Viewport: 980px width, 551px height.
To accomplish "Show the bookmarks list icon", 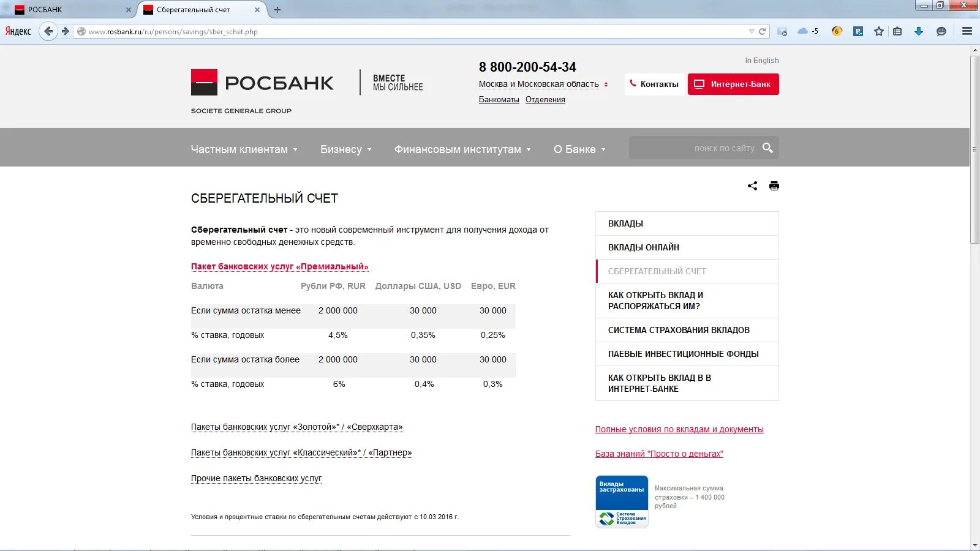I will [x=897, y=31].
